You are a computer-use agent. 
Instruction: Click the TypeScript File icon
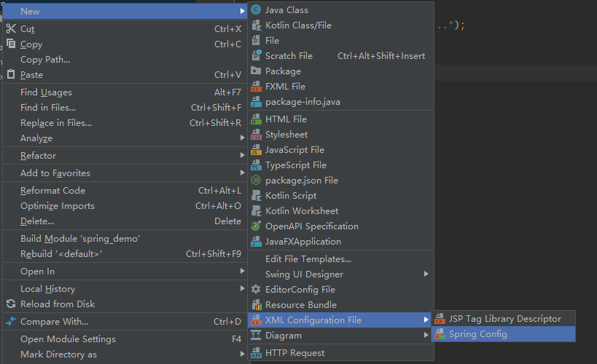256,165
